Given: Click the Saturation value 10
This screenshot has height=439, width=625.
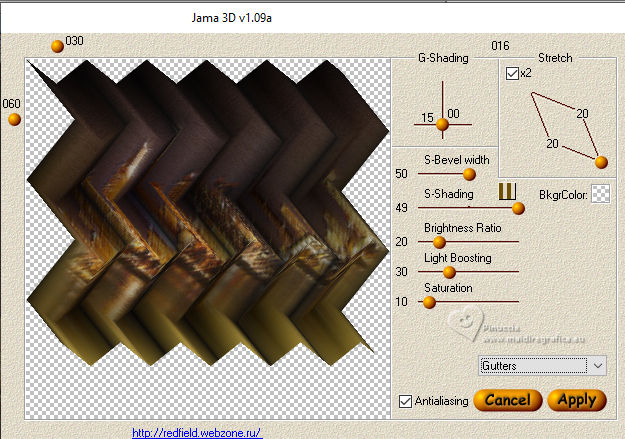Looking at the screenshot, I should (x=401, y=302).
